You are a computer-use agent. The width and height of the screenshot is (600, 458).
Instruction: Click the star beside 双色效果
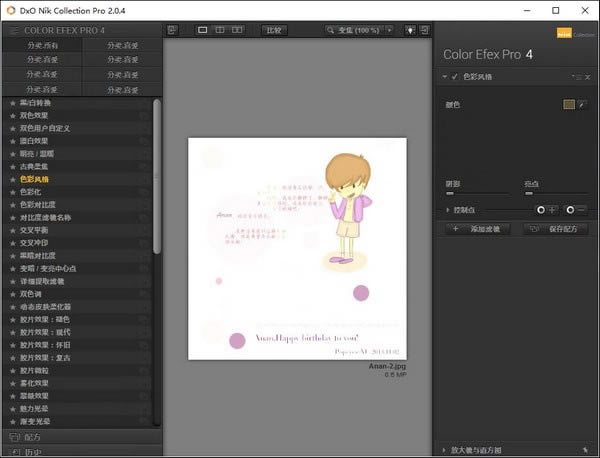(x=13, y=116)
